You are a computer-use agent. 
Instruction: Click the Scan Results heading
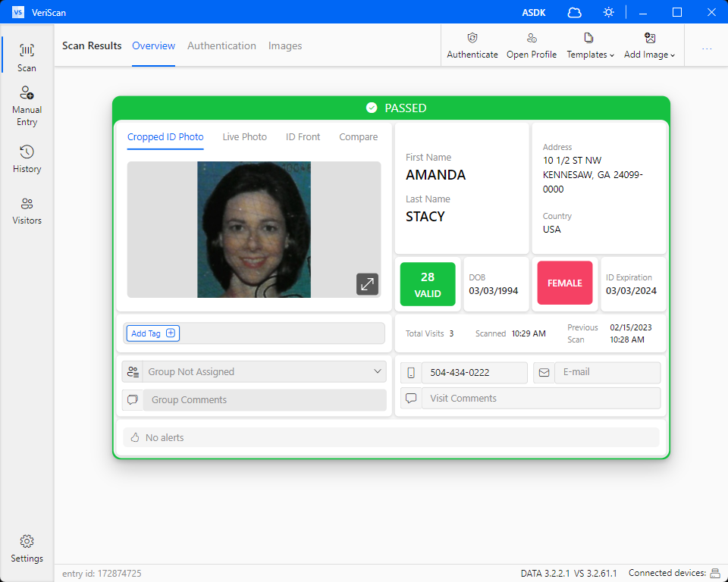(92, 46)
